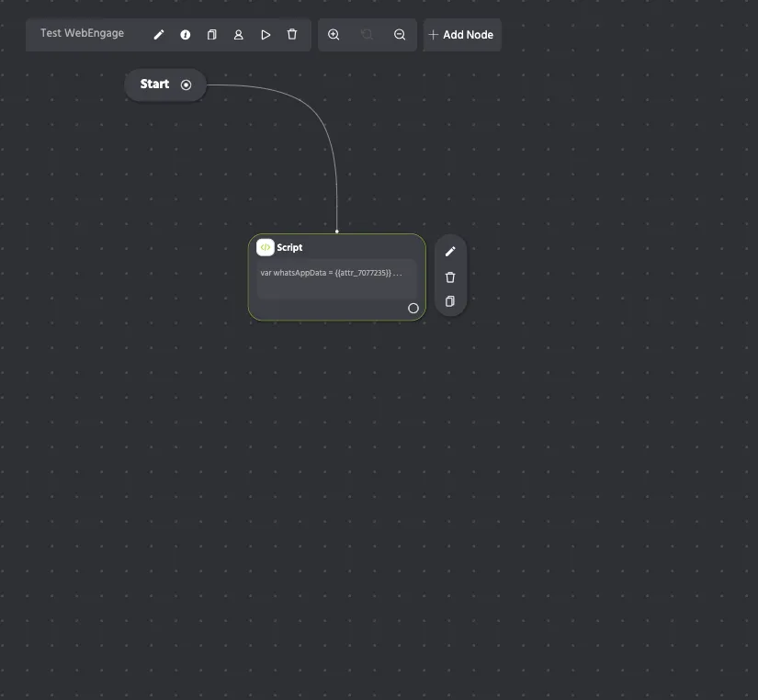Image resolution: width=758 pixels, height=700 pixels.
Task: Run the flow with play icon
Action: click(x=266, y=35)
